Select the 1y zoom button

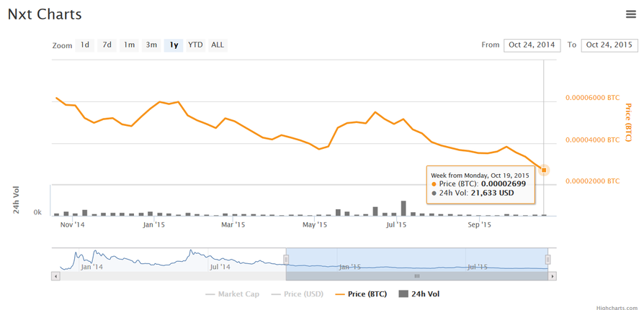click(174, 45)
